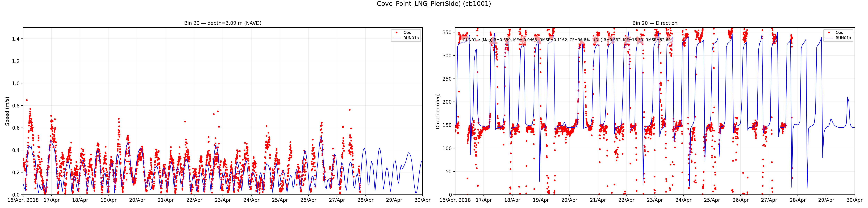
Task: Click the 'Bin 20 — depth=3.09 m (NAVD)' subplot title
Action: 222,23
